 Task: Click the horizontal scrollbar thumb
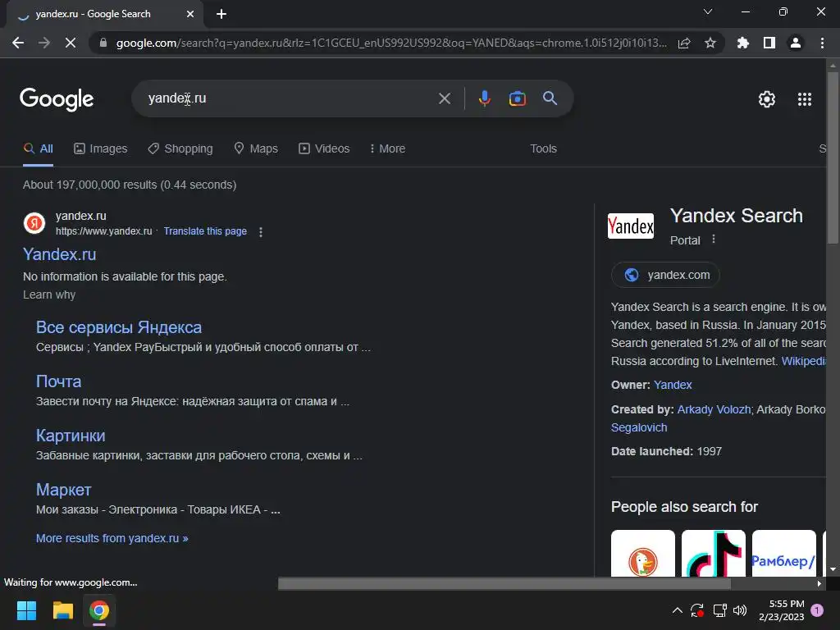(504, 583)
